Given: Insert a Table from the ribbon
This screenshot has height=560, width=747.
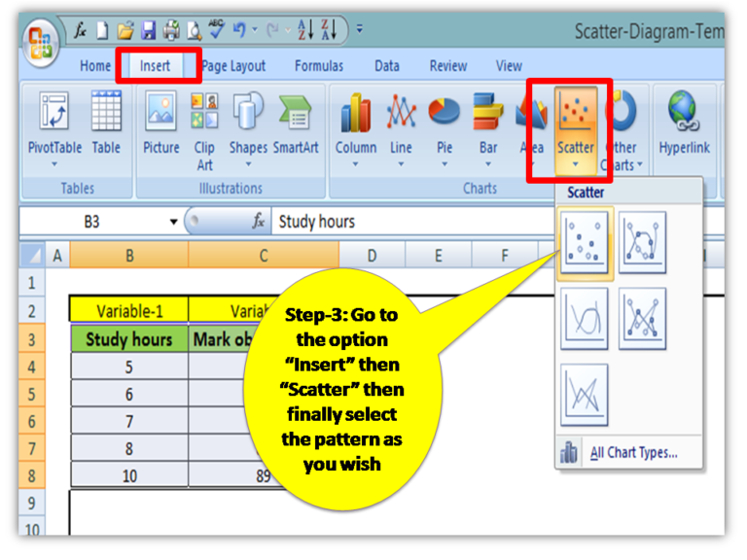Looking at the screenshot, I should (106, 123).
